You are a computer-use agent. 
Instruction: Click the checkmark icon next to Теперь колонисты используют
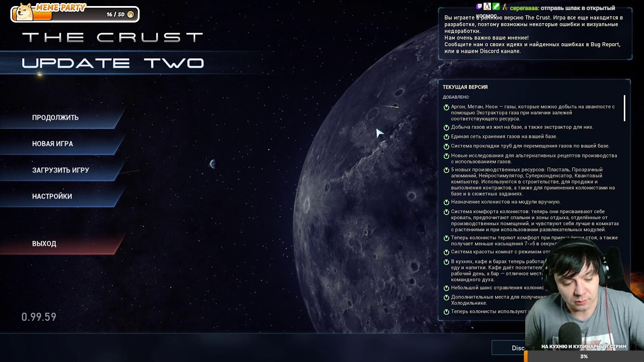click(x=446, y=312)
